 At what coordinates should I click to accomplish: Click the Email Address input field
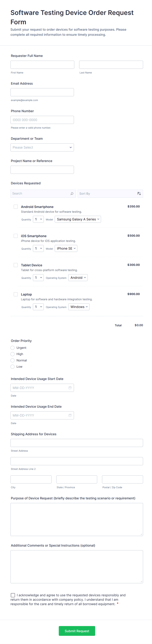(42, 92)
